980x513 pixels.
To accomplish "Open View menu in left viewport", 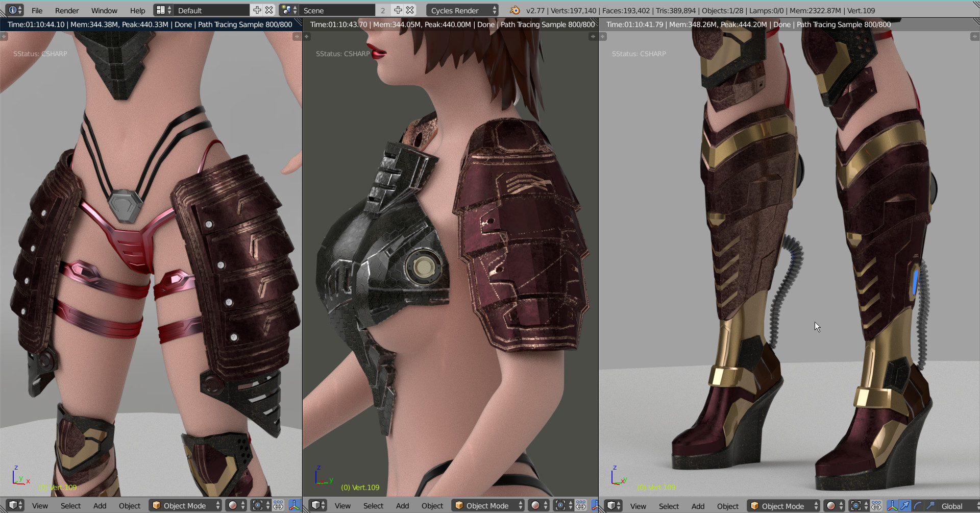I will [x=40, y=505].
